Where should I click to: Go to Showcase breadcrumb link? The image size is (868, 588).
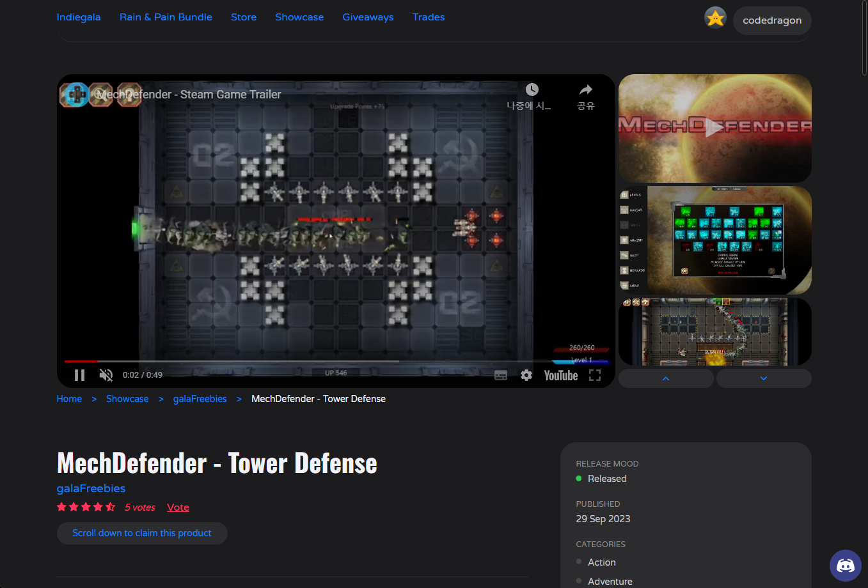pos(127,399)
